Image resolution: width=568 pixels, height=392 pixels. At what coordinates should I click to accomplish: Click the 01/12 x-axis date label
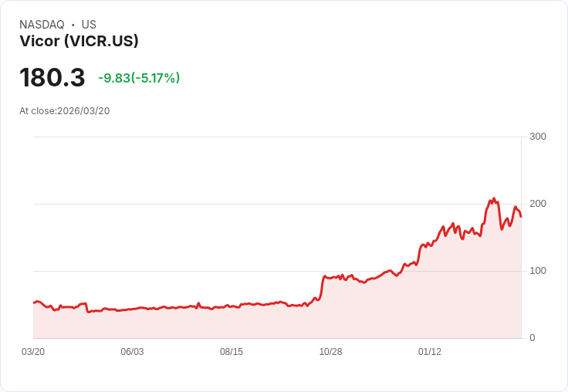430,352
